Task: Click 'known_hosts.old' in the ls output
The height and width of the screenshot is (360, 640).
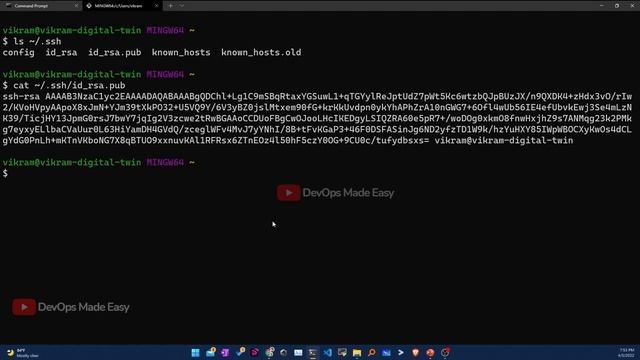Action: click(x=261, y=52)
